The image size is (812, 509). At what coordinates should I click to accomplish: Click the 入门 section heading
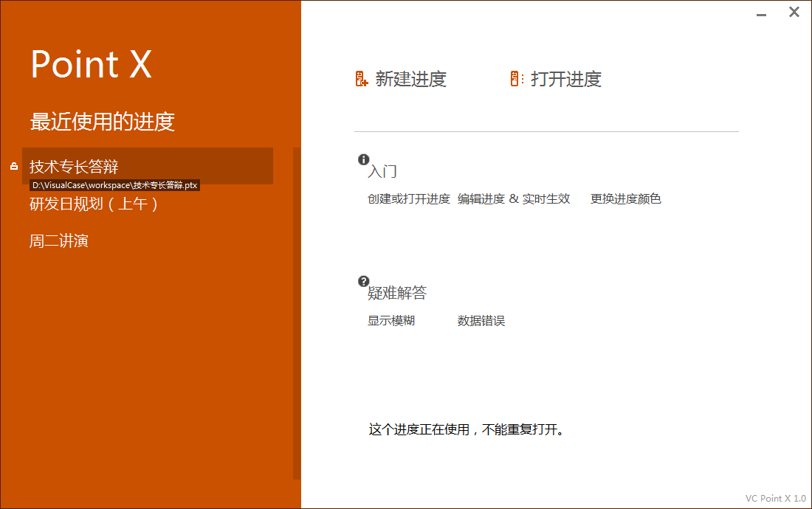pos(382,172)
